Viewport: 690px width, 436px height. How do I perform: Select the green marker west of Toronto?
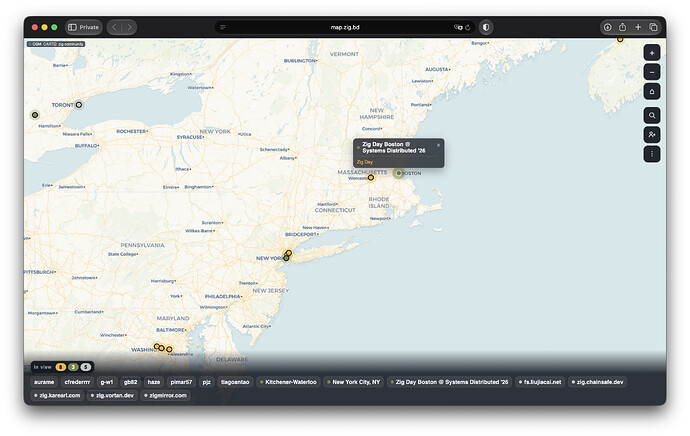35,115
